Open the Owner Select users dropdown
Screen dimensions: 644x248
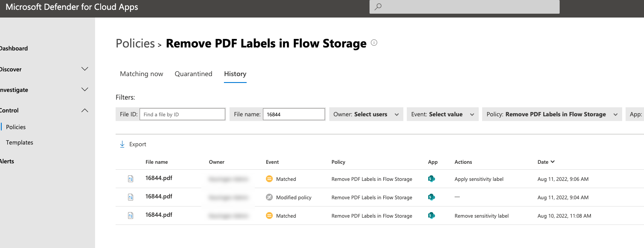[x=366, y=114]
